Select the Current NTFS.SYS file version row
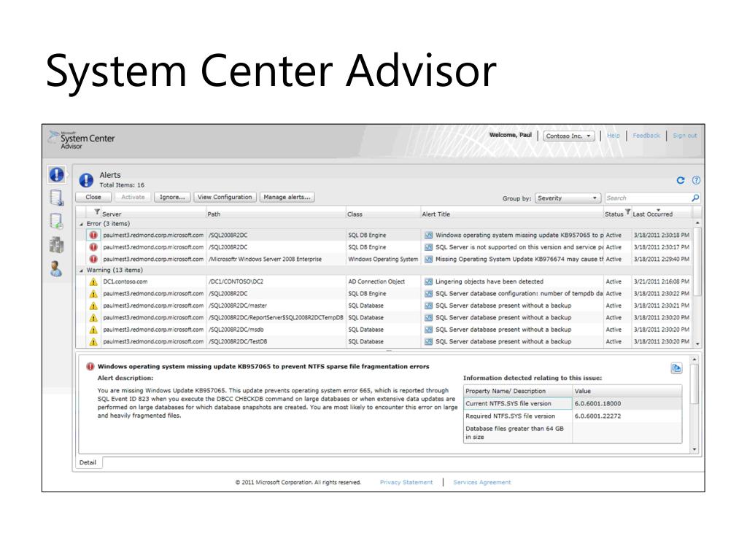The image size is (747, 560). (573, 403)
